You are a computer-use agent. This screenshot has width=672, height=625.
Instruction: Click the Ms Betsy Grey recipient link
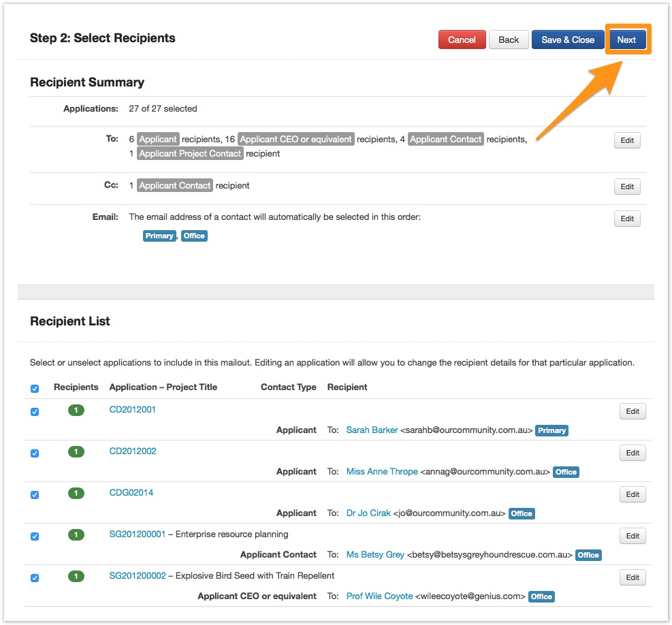375,555
